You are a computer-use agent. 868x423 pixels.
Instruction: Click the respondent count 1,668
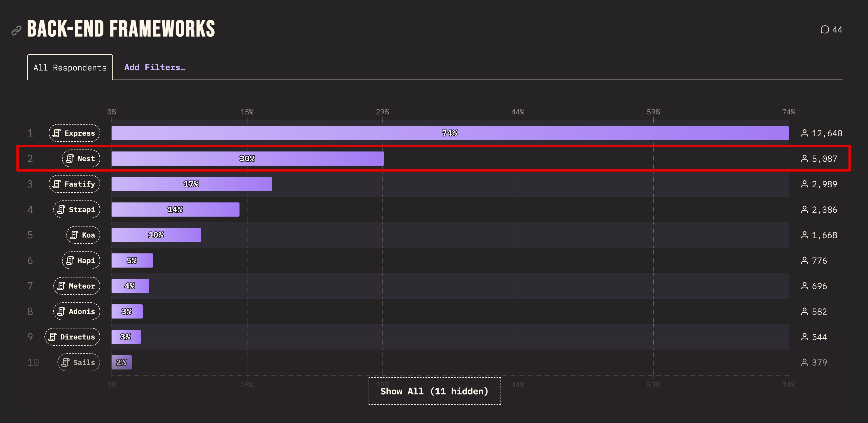(x=824, y=235)
